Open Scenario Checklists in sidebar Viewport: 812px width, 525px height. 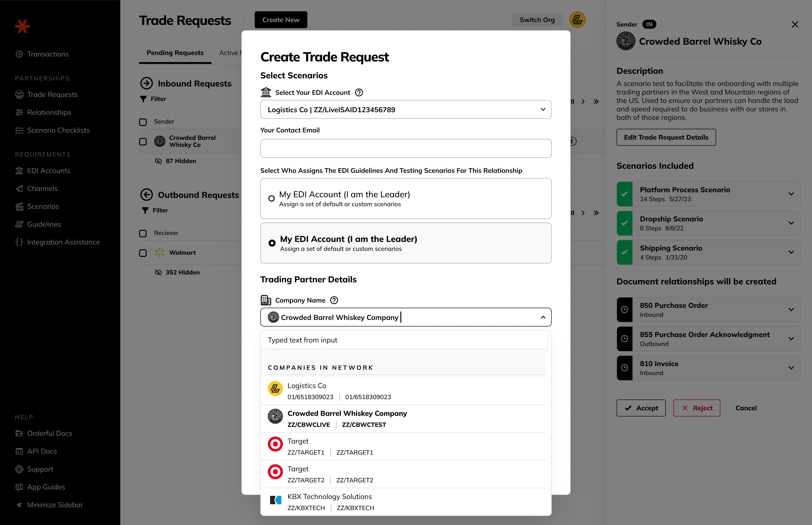[x=52, y=130]
